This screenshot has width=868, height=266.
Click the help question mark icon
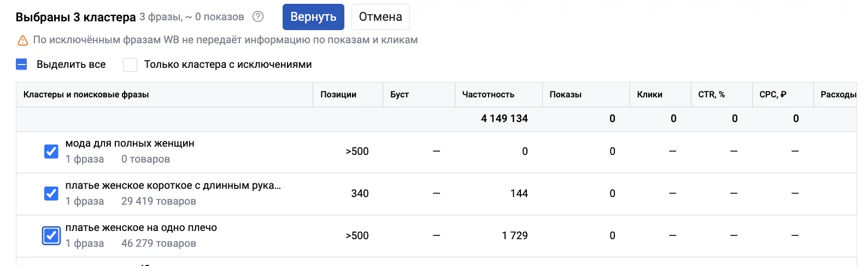[258, 17]
